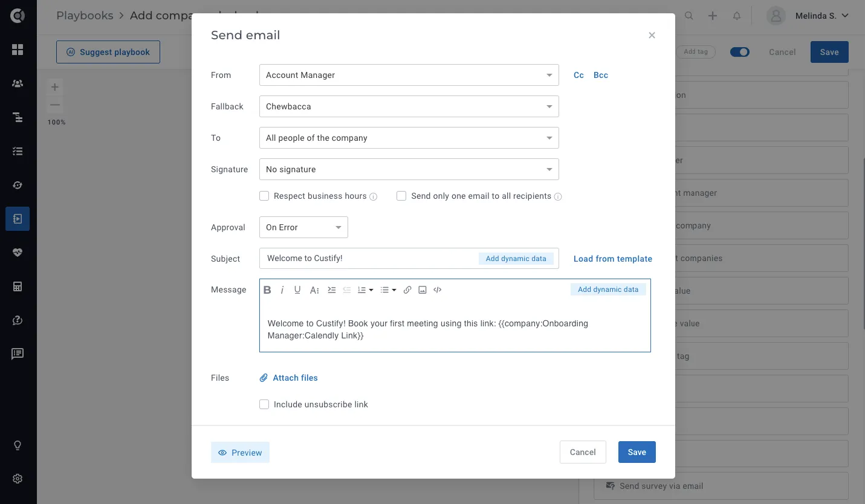Click the Bcc link

pyautogui.click(x=601, y=75)
